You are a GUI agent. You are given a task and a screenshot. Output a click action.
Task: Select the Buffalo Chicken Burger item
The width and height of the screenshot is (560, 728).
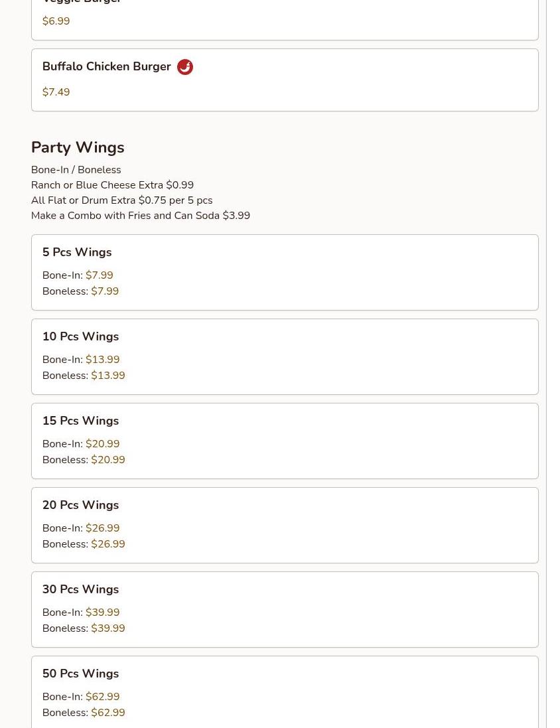click(285, 80)
